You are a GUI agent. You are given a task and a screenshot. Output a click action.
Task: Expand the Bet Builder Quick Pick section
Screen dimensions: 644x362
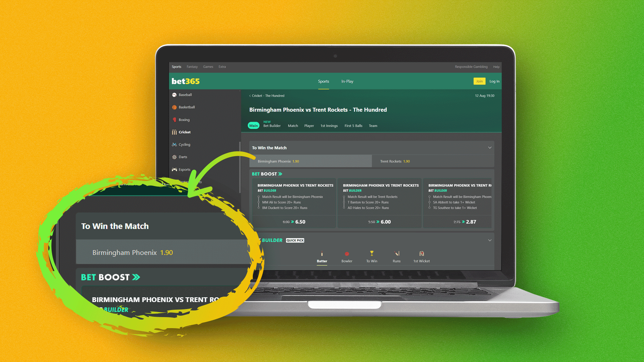(x=490, y=240)
